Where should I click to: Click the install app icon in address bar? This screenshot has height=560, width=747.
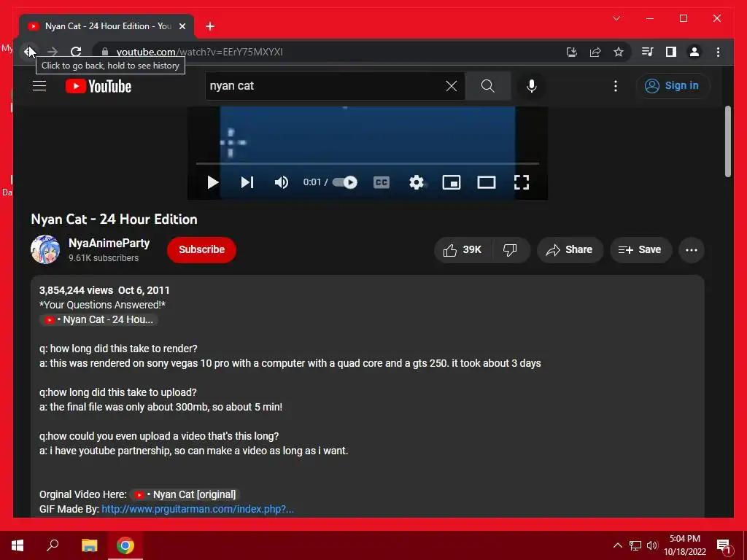pyautogui.click(x=572, y=52)
